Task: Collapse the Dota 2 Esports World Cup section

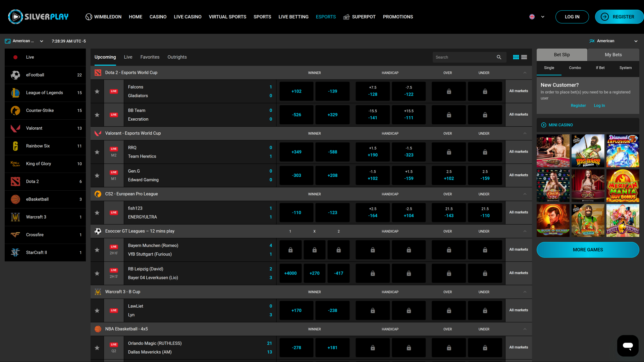Action: (x=525, y=73)
